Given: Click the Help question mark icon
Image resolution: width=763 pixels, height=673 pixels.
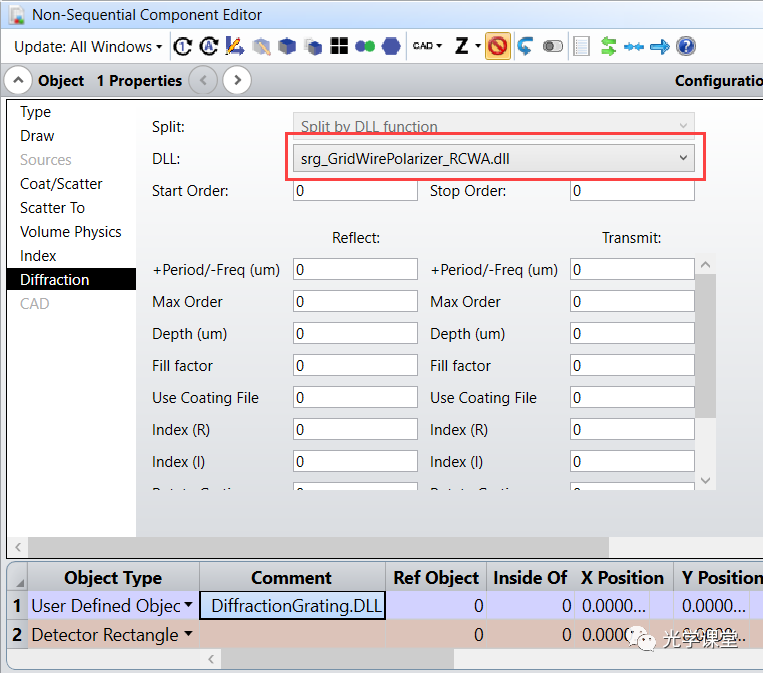Looking at the screenshot, I should 686,46.
